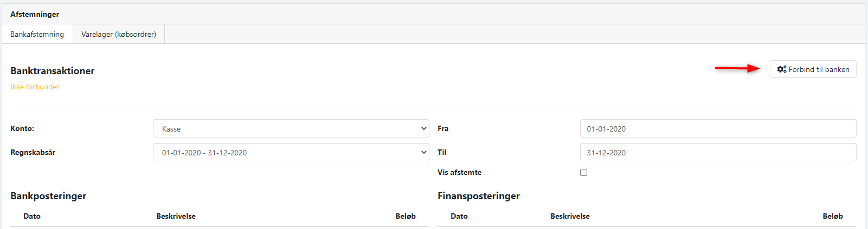Switch to the Bankafstemning tab
Viewport: 868px width, 229px height.
37,34
